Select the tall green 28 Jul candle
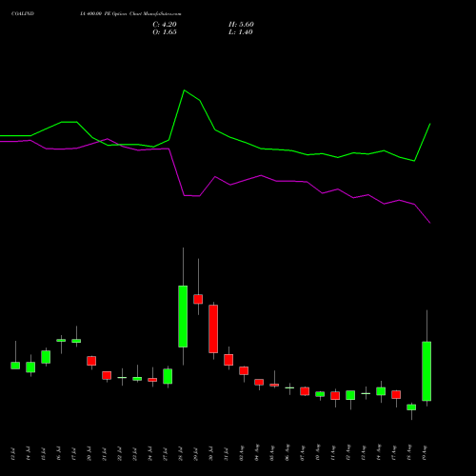The image size is (476, 476). [x=183, y=316]
